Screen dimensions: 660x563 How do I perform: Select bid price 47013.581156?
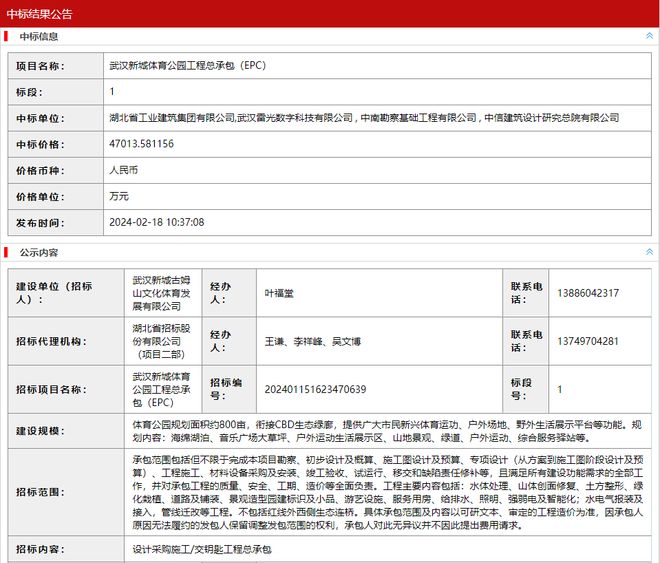[x=141, y=144]
